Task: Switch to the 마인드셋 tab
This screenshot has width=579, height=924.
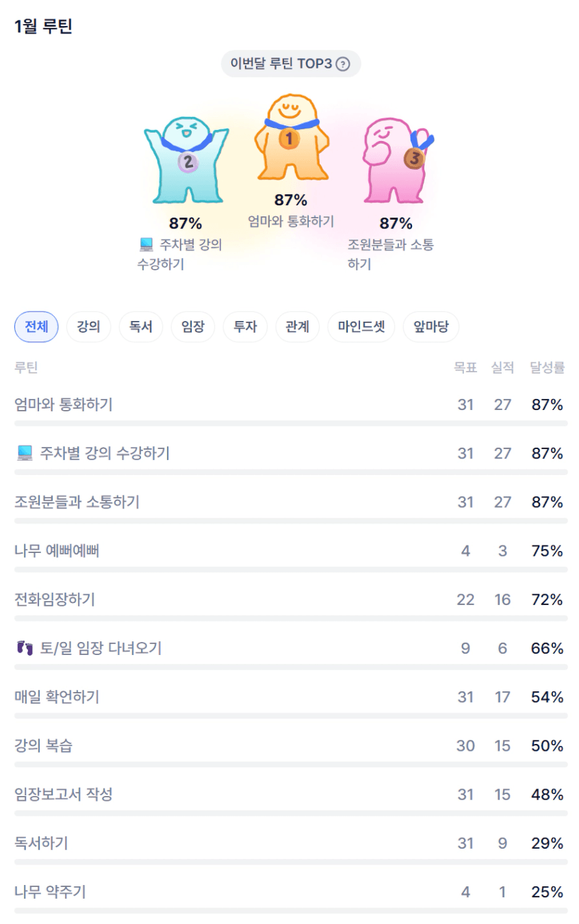Action: click(x=361, y=327)
